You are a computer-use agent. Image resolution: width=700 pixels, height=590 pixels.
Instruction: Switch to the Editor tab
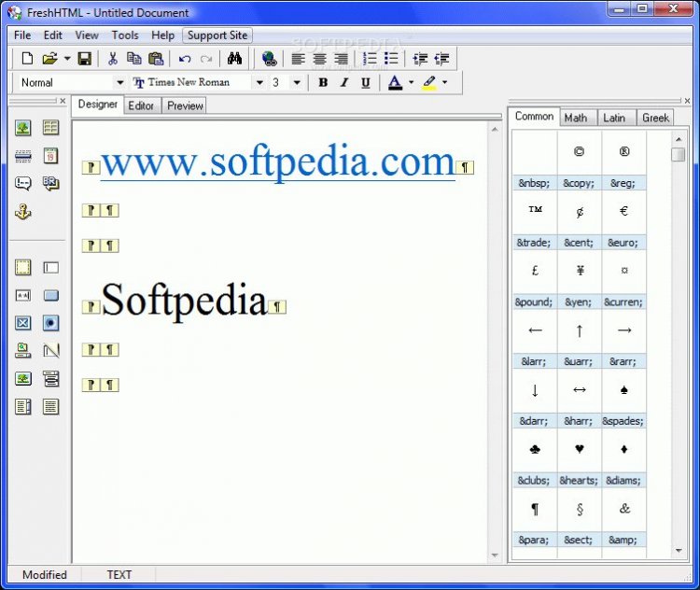click(x=141, y=105)
